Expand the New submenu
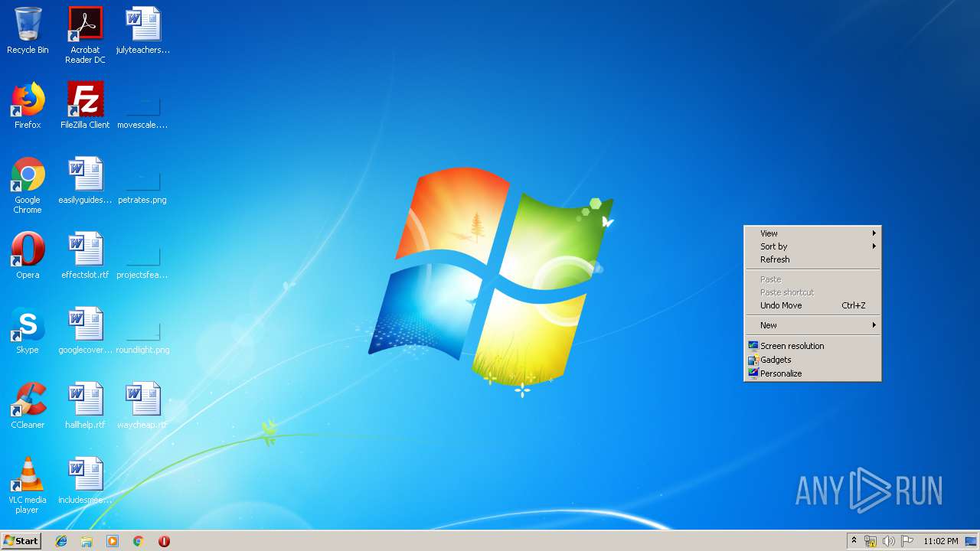Viewport: 980px width, 551px height. tap(812, 325)
